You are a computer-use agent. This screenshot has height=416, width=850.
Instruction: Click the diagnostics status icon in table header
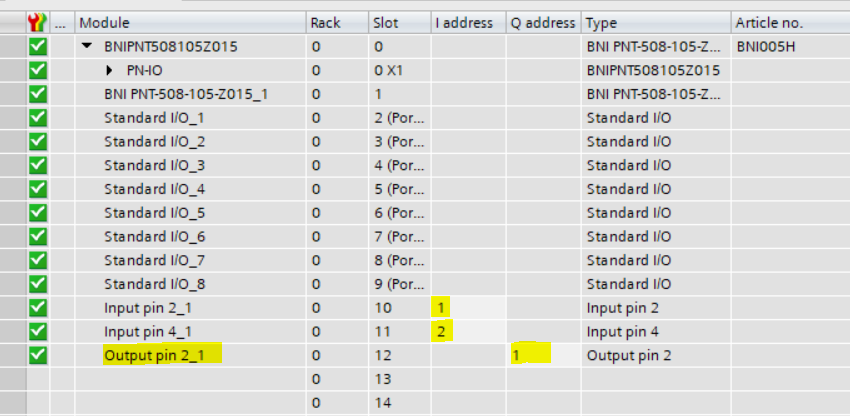(x=39, y=22)
